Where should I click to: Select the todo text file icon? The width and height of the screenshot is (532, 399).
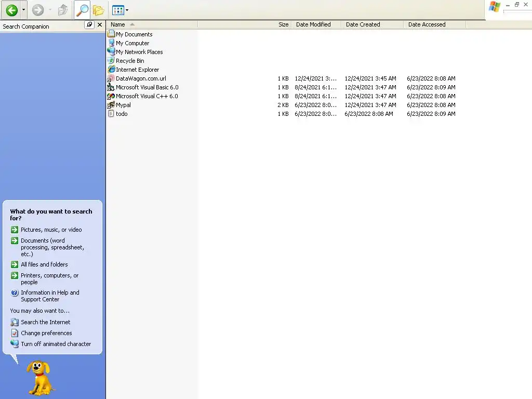coord(111,113)
